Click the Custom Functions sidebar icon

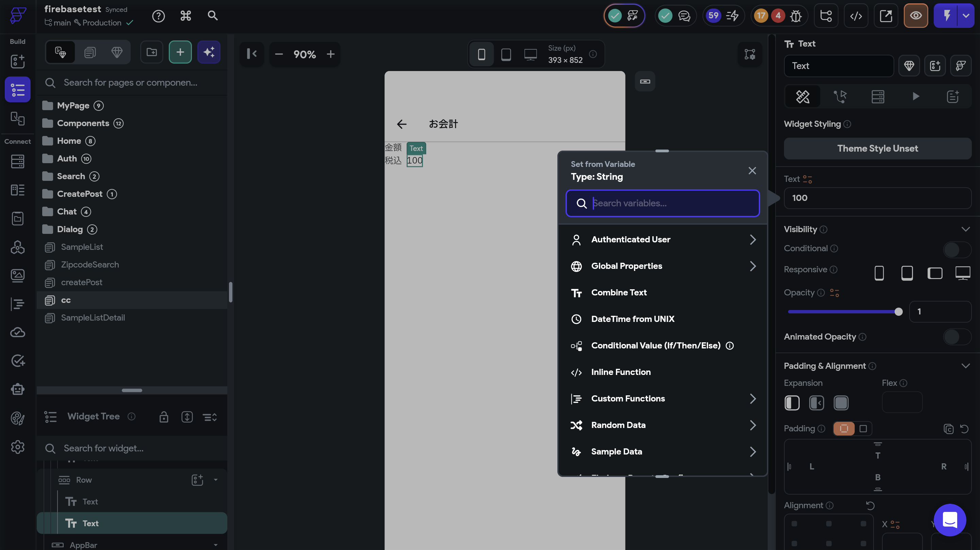pos(17,304)
